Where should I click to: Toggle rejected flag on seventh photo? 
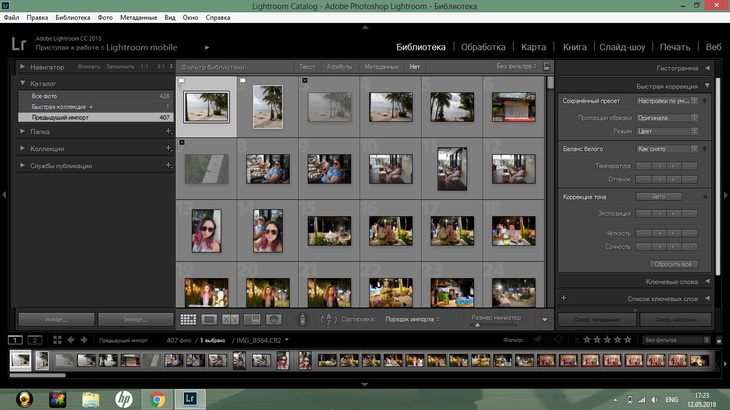click(182, 142)
